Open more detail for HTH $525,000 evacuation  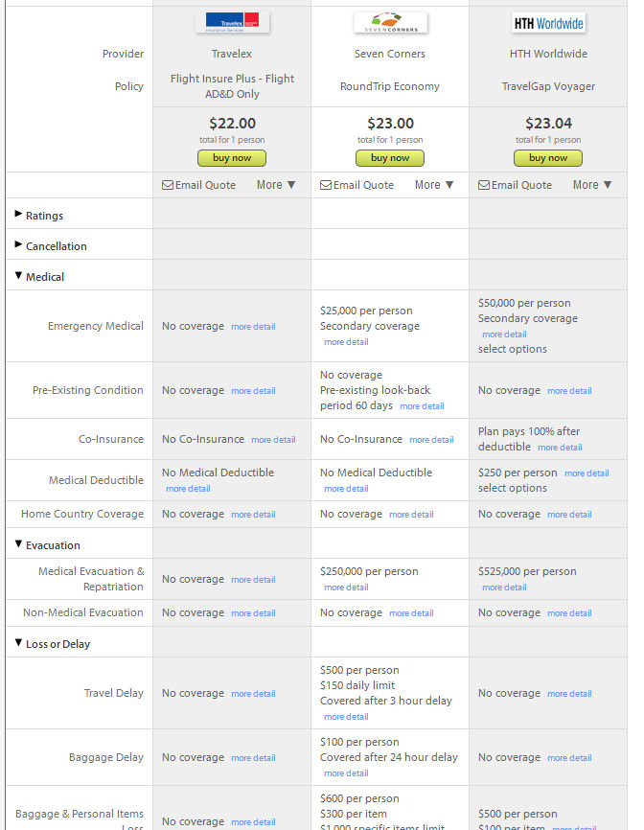click(x=504, y=587)
